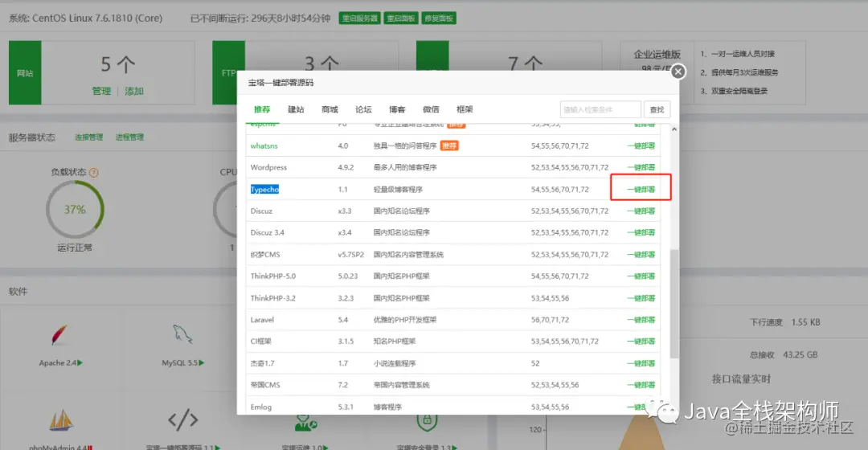Click the green 网站 tile

(x=25, y=72)
